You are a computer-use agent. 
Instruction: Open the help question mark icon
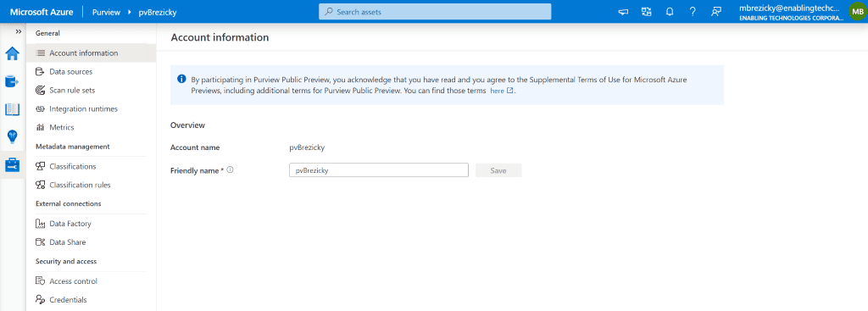pyautogui.click(x=693, y=12)
